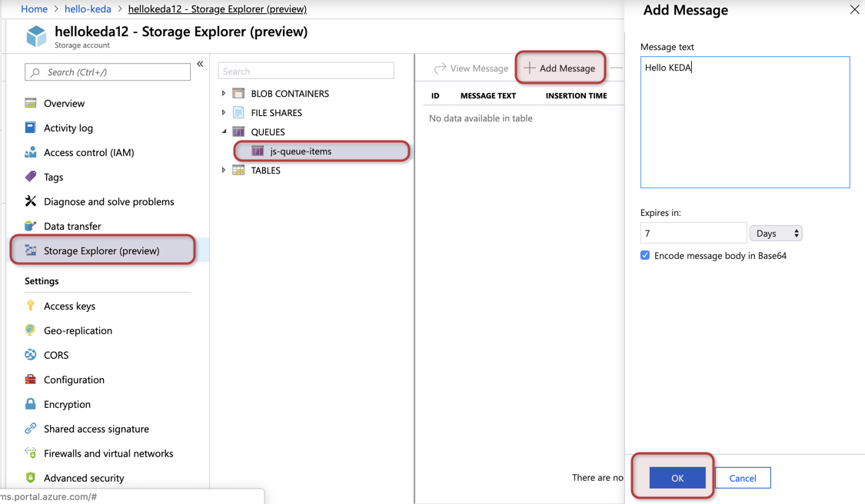The image size is (865, 504).
Task: Click the magnifier icon in sidebar search
Action: (x=35, y=72)
